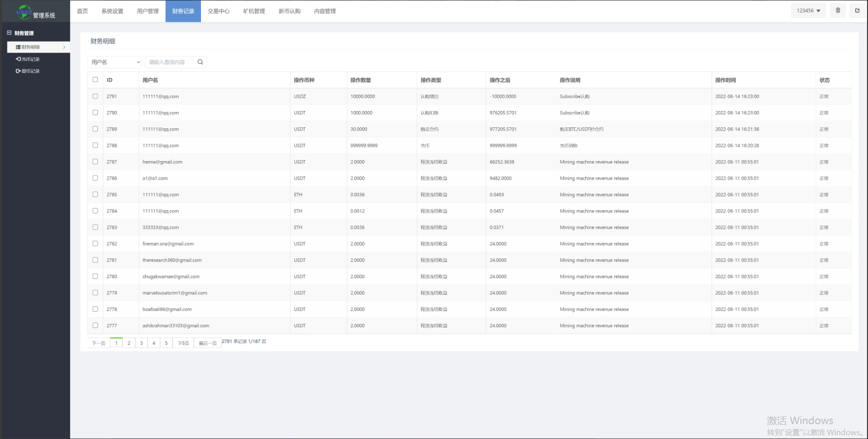Screen dimensions: 868x439
Task: Click the logout icon at top right
Action: 858,10
